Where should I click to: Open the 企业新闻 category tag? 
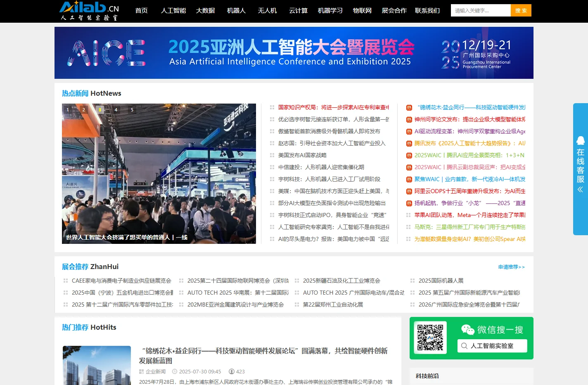tap(155, 371)
